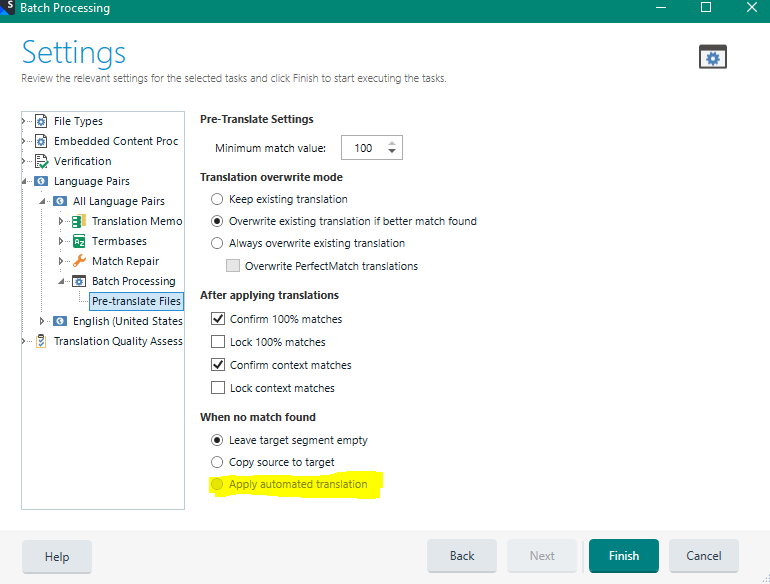This screenshot has height=584, width=770.
Task: Click the Match Repair wrench icon
Action: pos(79,261)
